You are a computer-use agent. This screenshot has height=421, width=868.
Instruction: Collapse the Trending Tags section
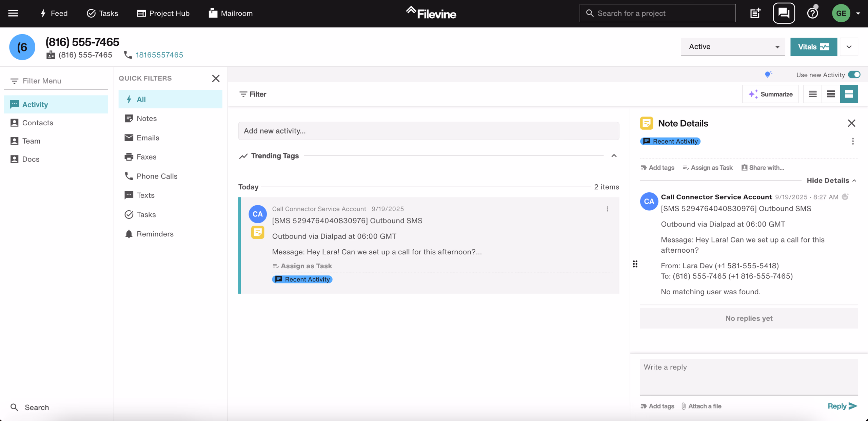pyautogui.click(x=614, y=156)
